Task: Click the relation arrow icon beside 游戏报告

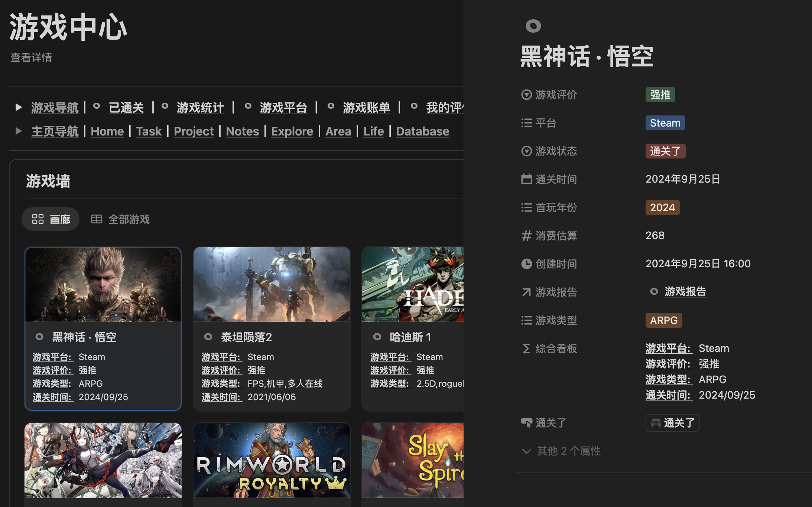Action: click(x=526, y=292)
